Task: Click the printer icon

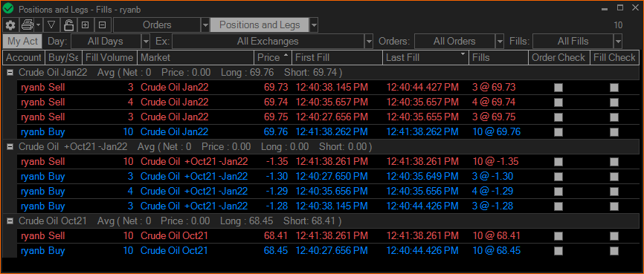Action: [x=28, y=25]
